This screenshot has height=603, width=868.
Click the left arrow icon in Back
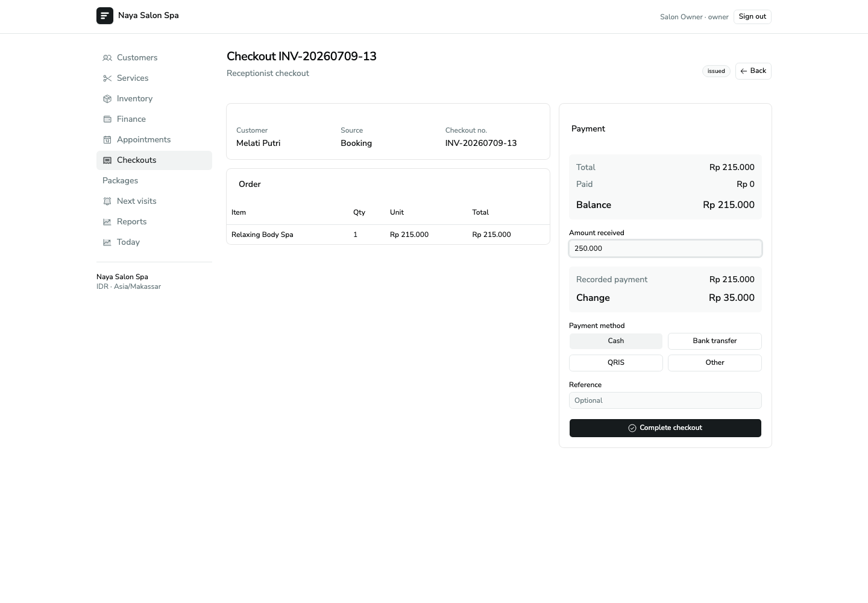click(x=744, y=71)
